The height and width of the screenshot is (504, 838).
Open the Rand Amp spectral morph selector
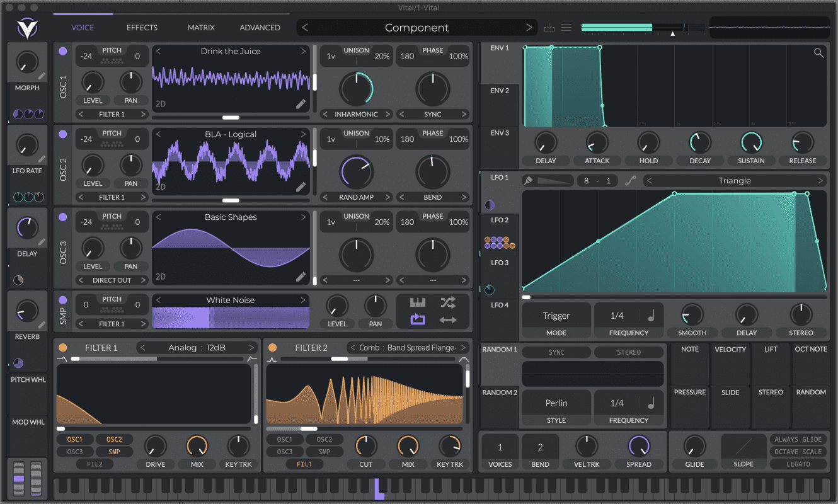[x=357, y=197]
